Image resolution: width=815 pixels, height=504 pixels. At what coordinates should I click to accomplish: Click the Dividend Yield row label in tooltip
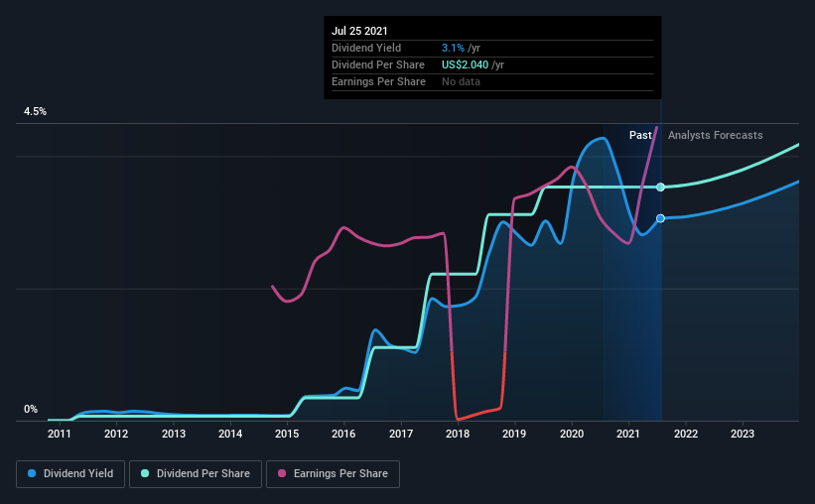point(366,48)
